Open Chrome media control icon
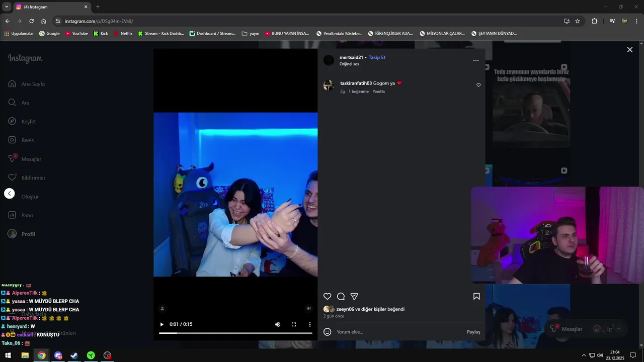644x362 pixels. 612,21
